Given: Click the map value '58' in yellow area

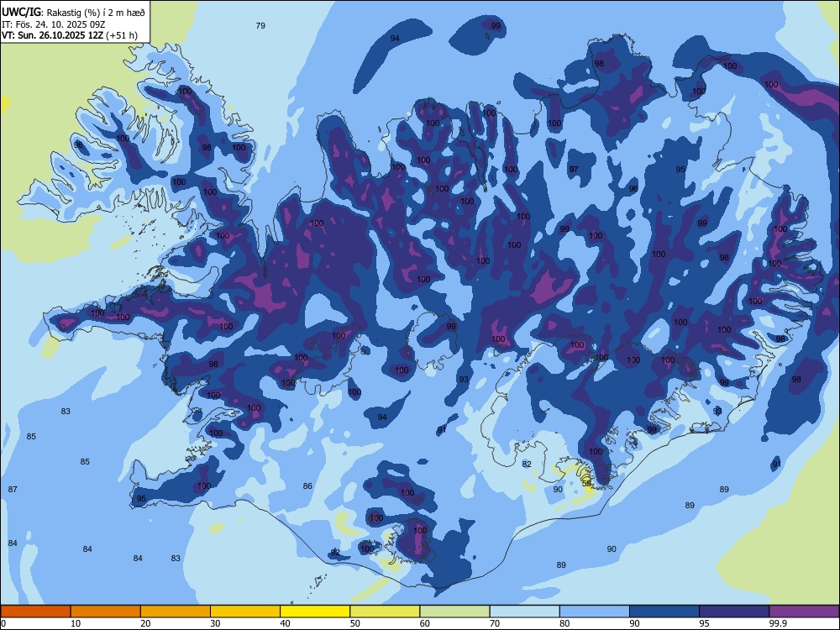Looking at the screenshot, I should pyautogui.click(x=586, y=483).
